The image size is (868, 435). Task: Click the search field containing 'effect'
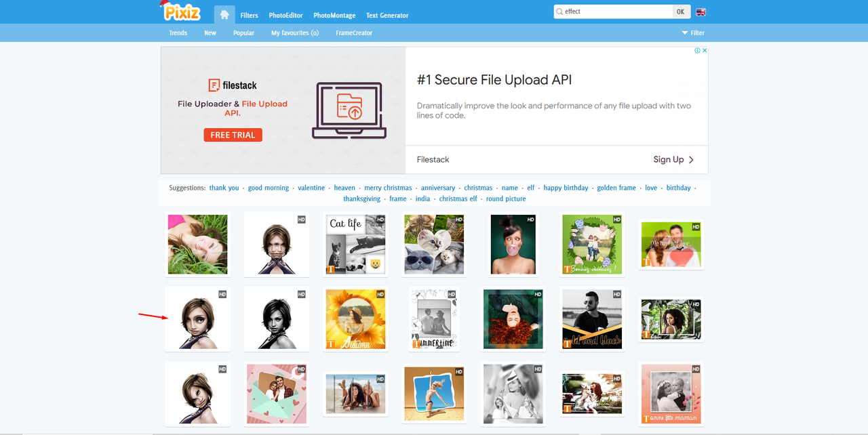[612, 12]
